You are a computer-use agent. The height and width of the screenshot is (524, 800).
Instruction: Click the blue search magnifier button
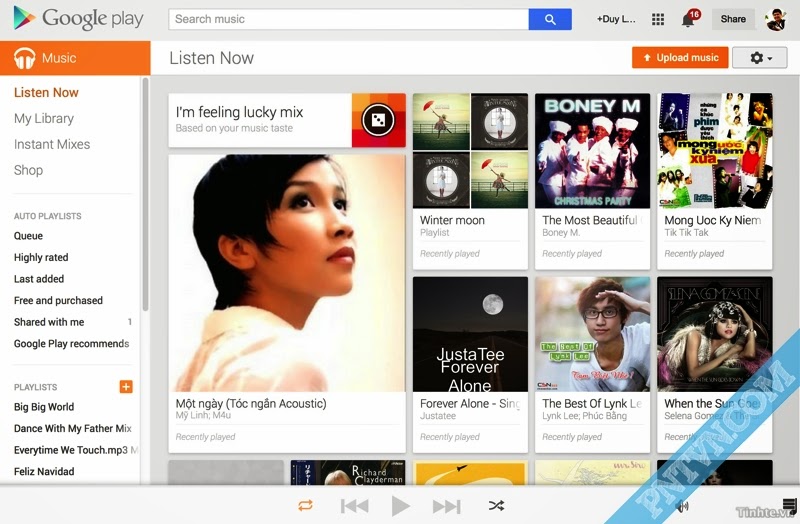[550, 19]
